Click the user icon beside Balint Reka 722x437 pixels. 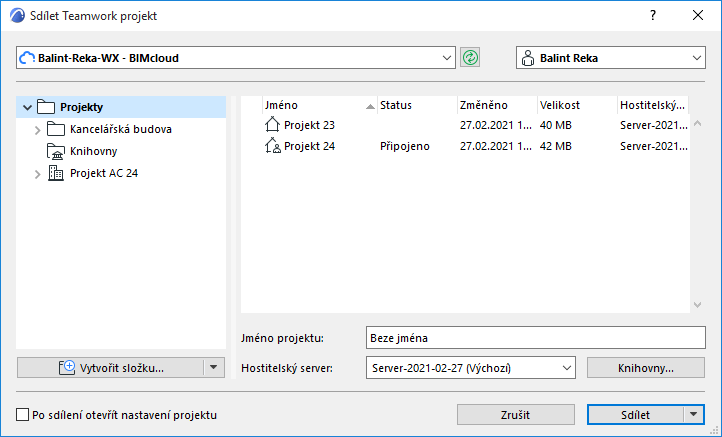[528, 58]
